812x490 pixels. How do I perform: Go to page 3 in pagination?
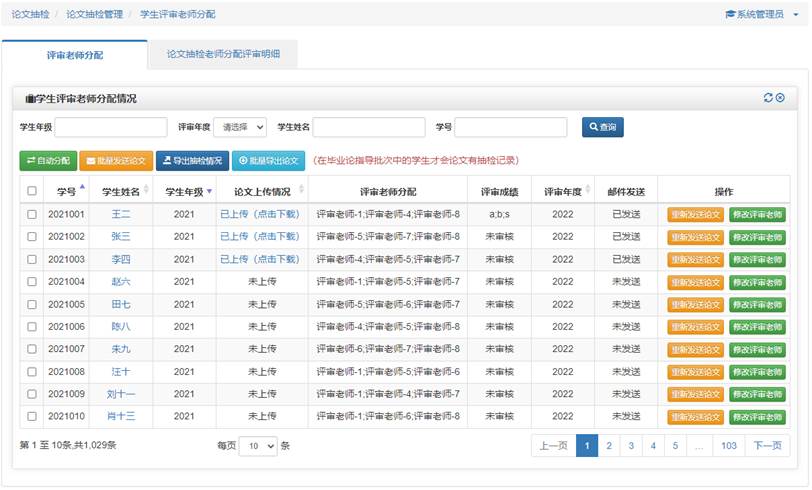coord(631,446)
